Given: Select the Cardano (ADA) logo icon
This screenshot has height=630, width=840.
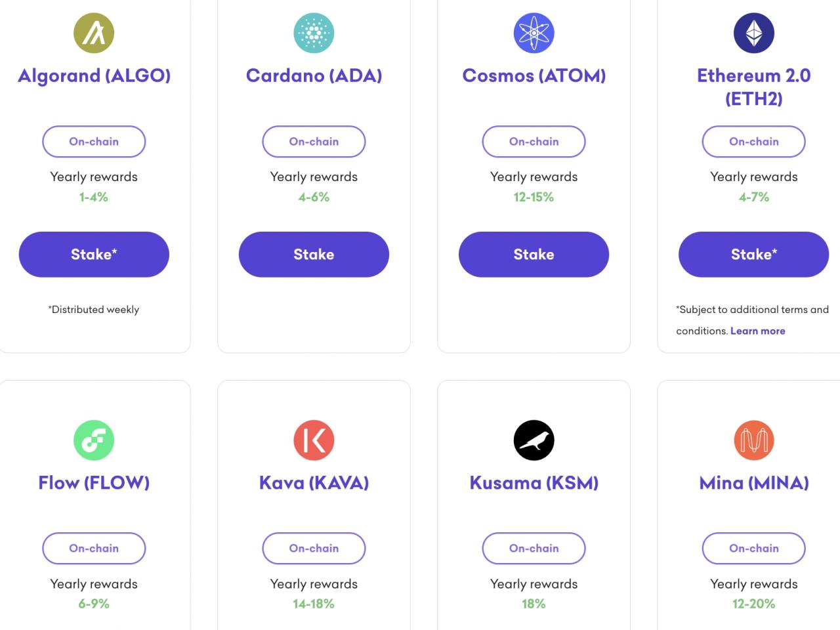Looking at the screenshot, I should [314, 32].
